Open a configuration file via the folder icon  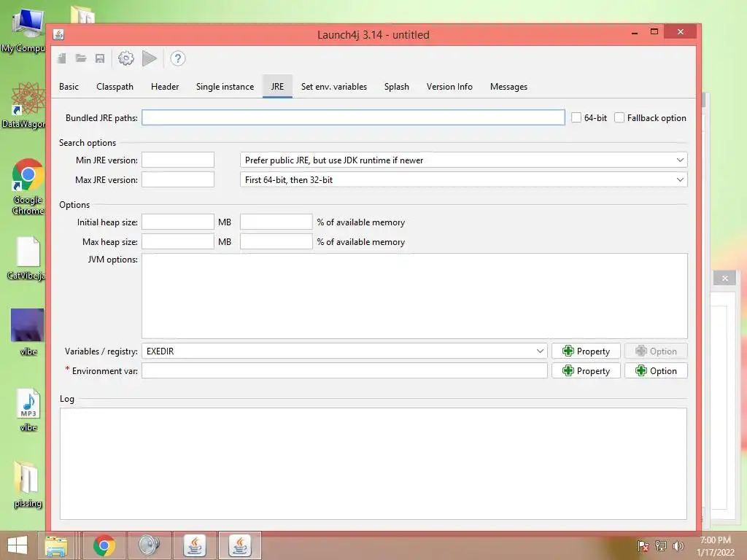click(x=81, y=58)
